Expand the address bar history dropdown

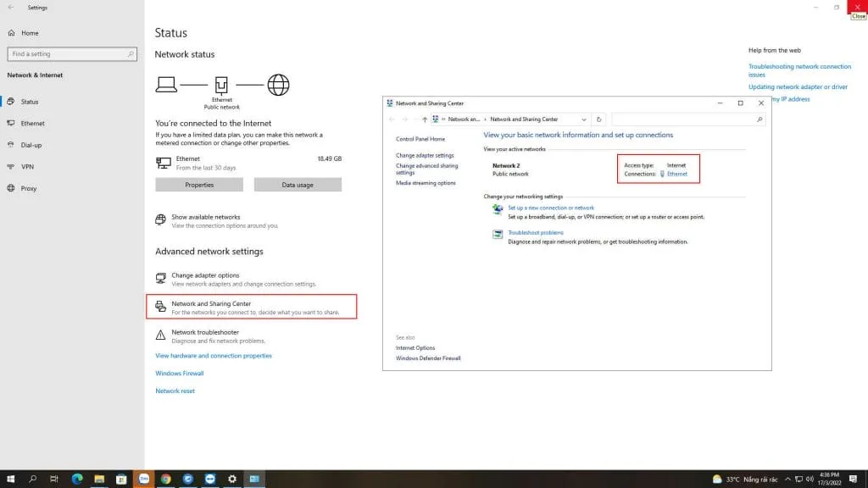pos(584,119)
